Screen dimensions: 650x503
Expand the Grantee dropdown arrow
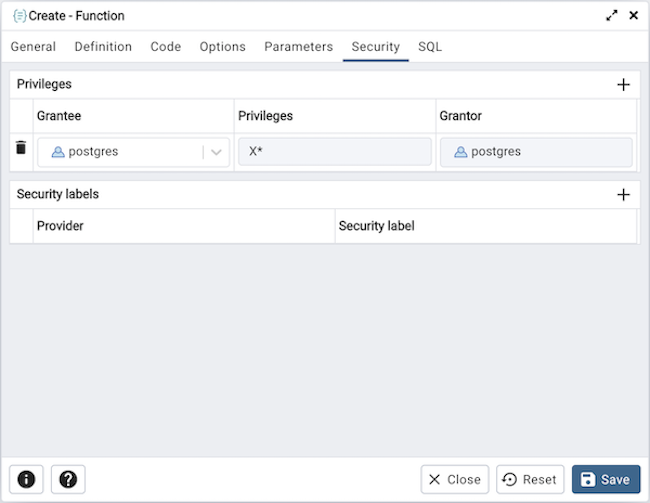point(216,152)
